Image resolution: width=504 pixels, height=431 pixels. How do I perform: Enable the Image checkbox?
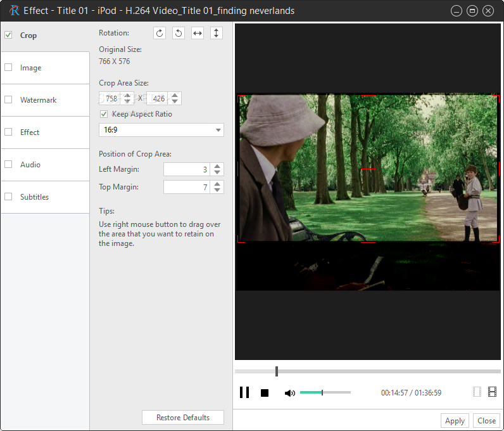8,67
